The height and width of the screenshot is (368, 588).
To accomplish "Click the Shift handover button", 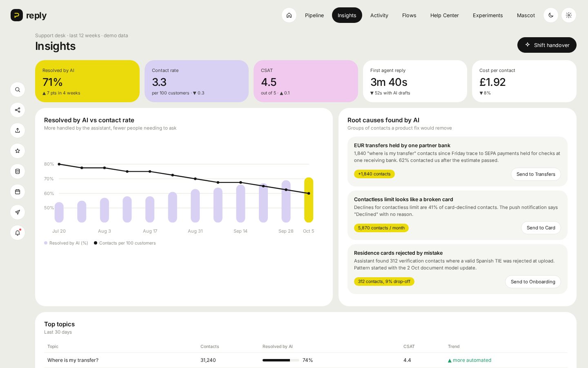I will click(x=547, y=45).
